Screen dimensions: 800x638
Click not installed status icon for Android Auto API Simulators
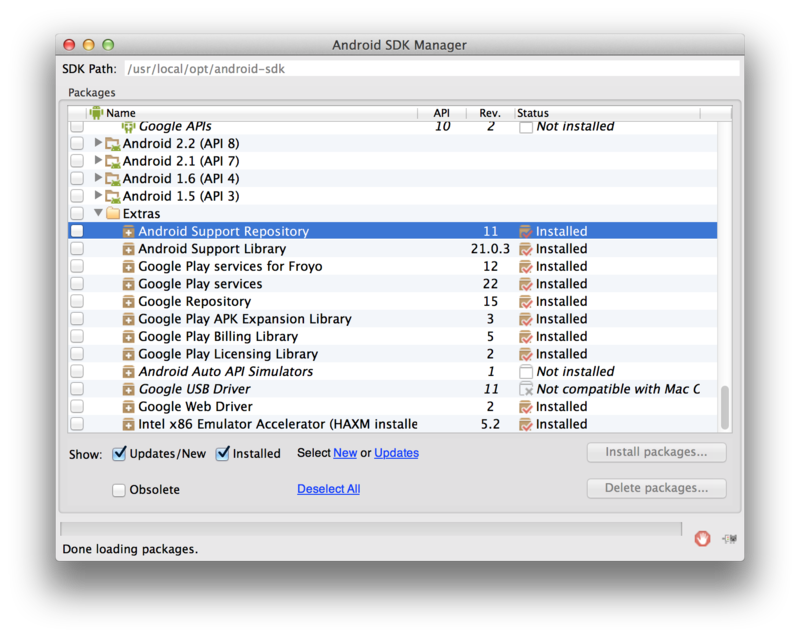point(526,372)
